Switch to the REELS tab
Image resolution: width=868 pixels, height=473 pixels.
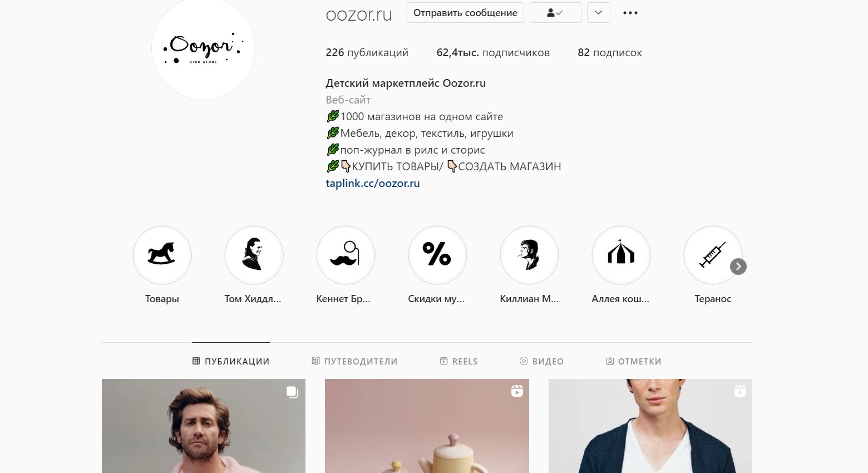458,361
